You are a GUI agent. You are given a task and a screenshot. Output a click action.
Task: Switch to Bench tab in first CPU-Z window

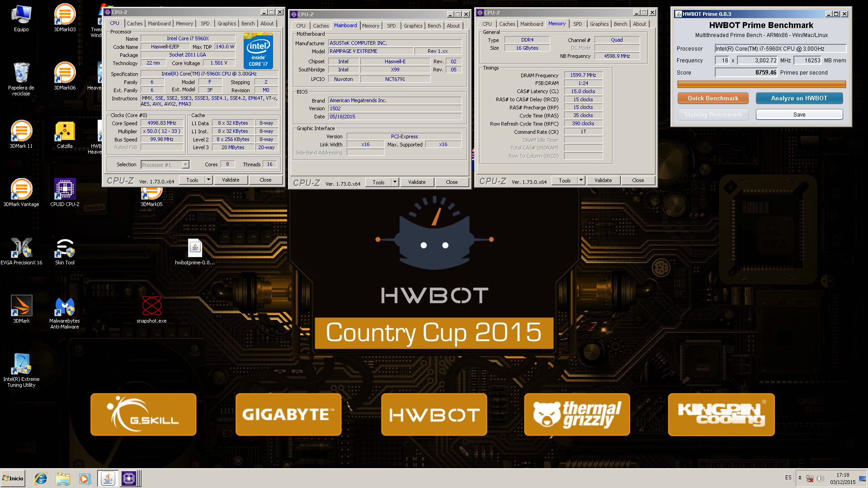coord(248,23)
